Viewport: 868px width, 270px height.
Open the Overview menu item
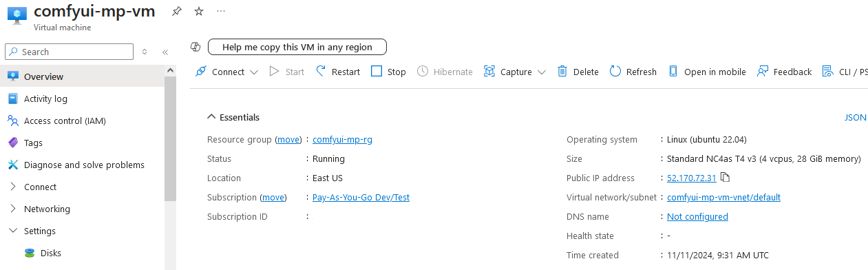[83, 76]
